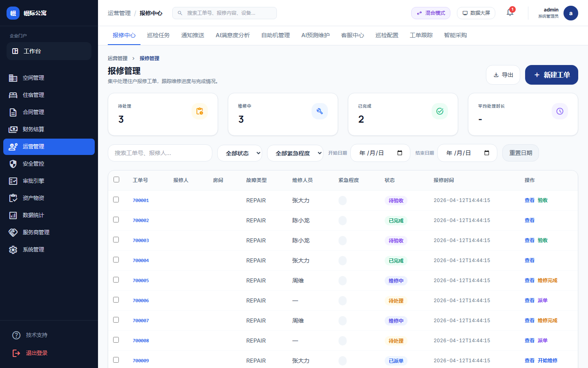The height and width of the screenshot is (368, 588).
Task: Click the clock icon on 平均处理时长 card
Action: click(x=560, y=111)
